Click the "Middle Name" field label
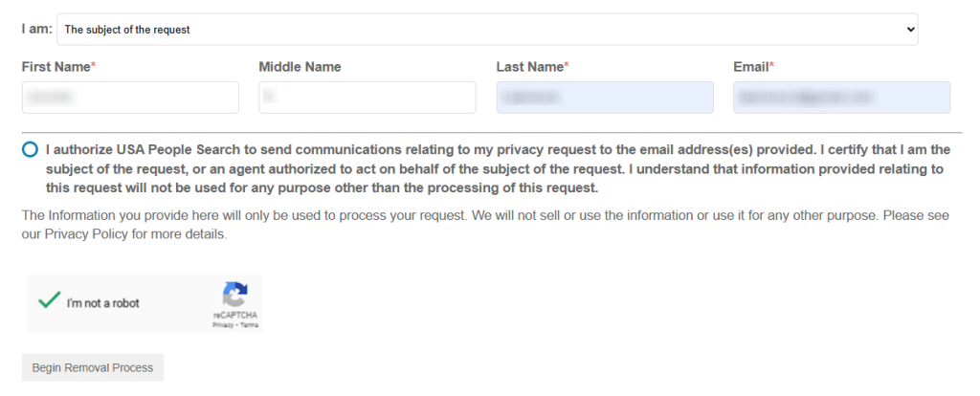This screenshot has height=396, width=980. pyautogui.click(x=300, y=67)
